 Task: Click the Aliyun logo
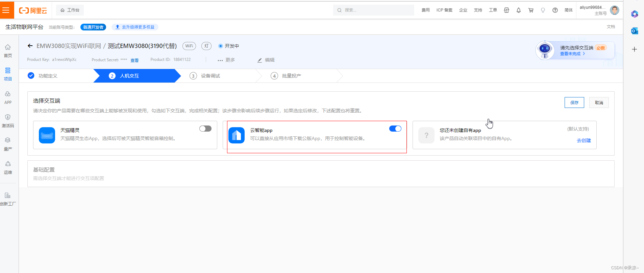click(x=33, y=10)
